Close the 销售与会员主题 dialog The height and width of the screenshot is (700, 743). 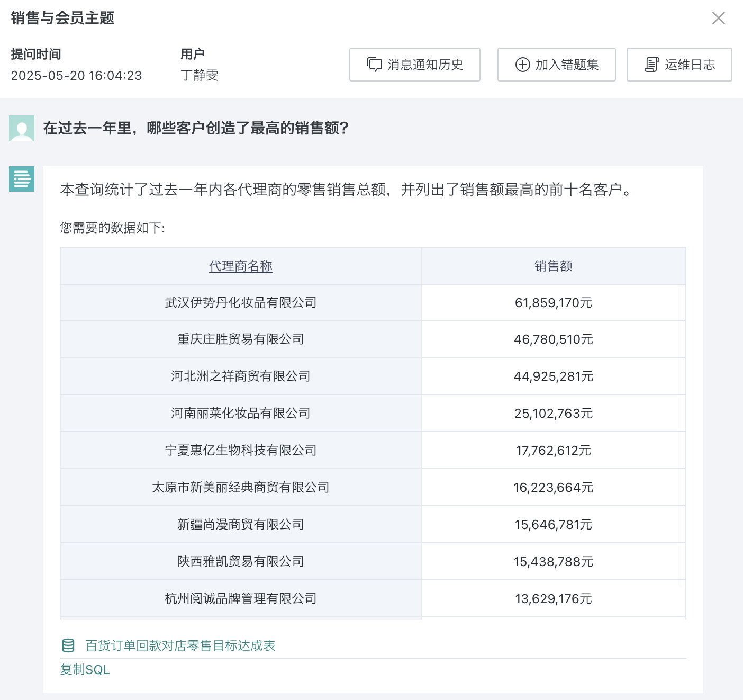[718, 18]
